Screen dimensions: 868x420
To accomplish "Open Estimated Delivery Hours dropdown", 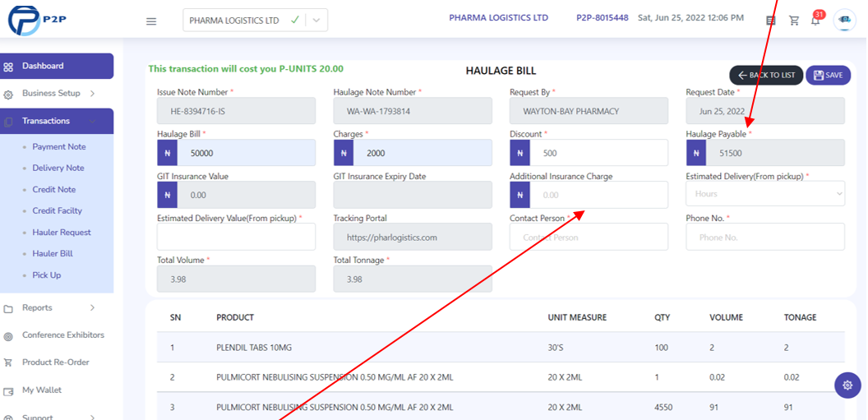I will 765,194.
